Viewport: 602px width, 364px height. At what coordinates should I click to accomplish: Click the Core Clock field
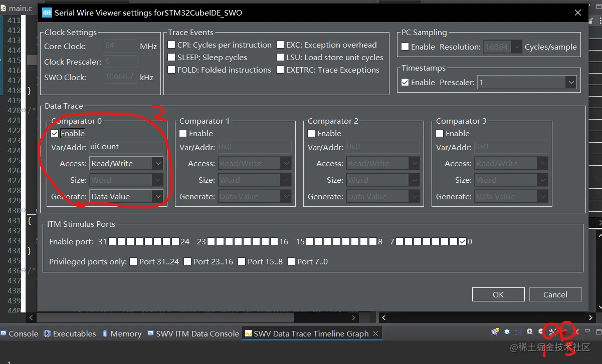[x=120, y=47]
